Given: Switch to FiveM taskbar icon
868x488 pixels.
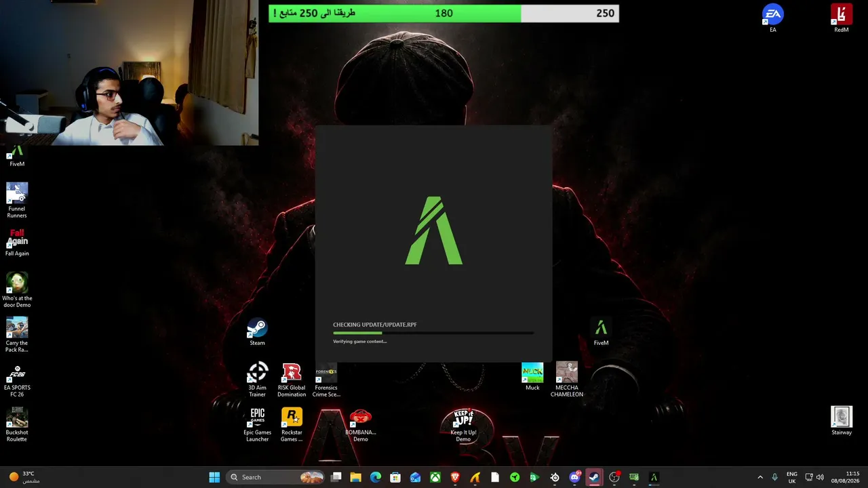Looking at the screenshot, I should 654,477.
